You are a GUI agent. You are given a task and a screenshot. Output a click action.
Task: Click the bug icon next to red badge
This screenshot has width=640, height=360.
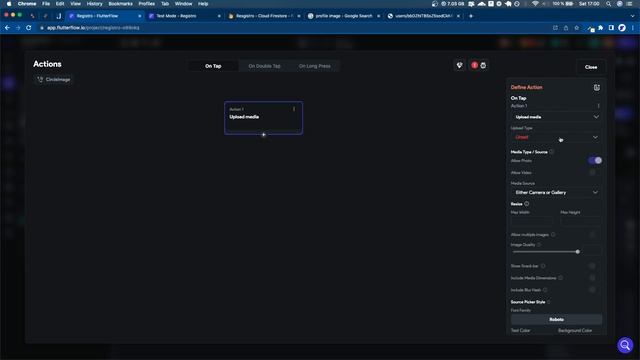[483, 65]
